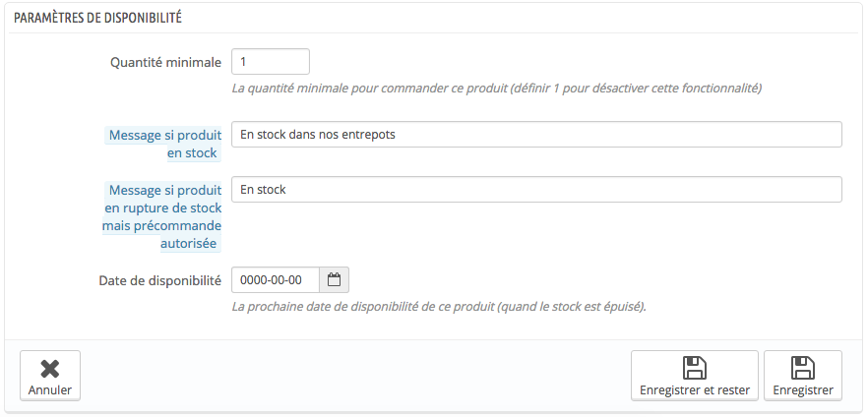Click floppy disk icon above 'Enregistrer et rester'

[x=694, y=368]
